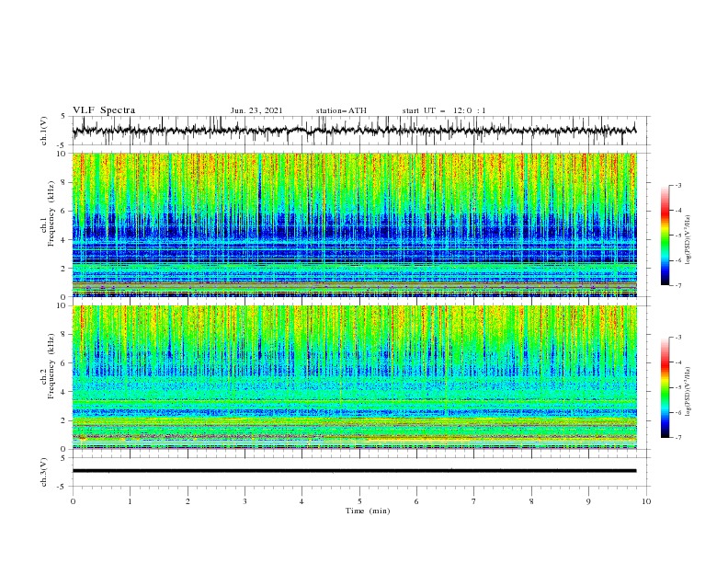This screenshot has width=728, height=563.
Task: Click the time axis tick label '5'
Action: pyautogui.click(x=359, y=501)
